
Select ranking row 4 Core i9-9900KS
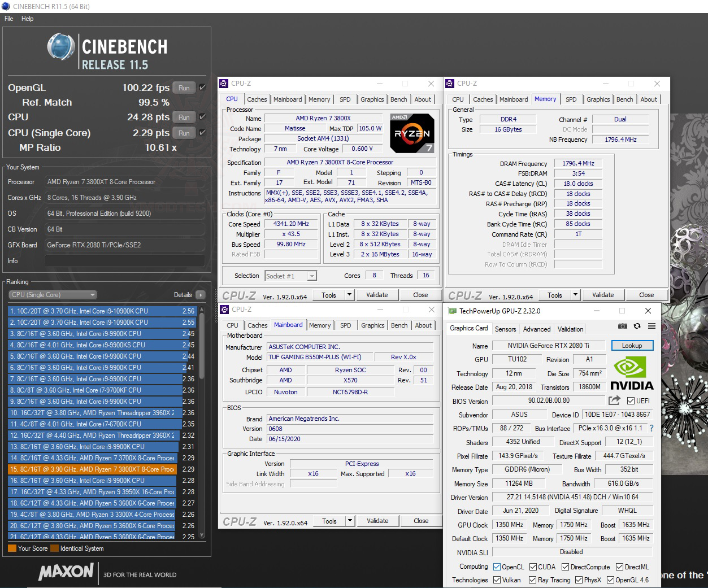[x=102, y=345]
